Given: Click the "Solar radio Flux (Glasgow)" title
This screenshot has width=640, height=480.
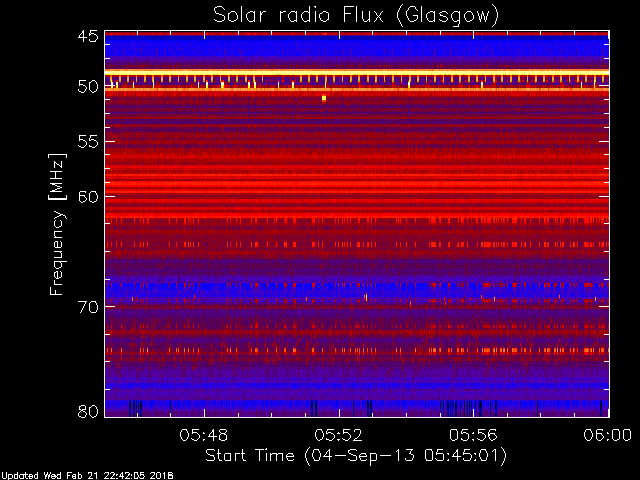Looking at the screenshot, I should (356, 16).
